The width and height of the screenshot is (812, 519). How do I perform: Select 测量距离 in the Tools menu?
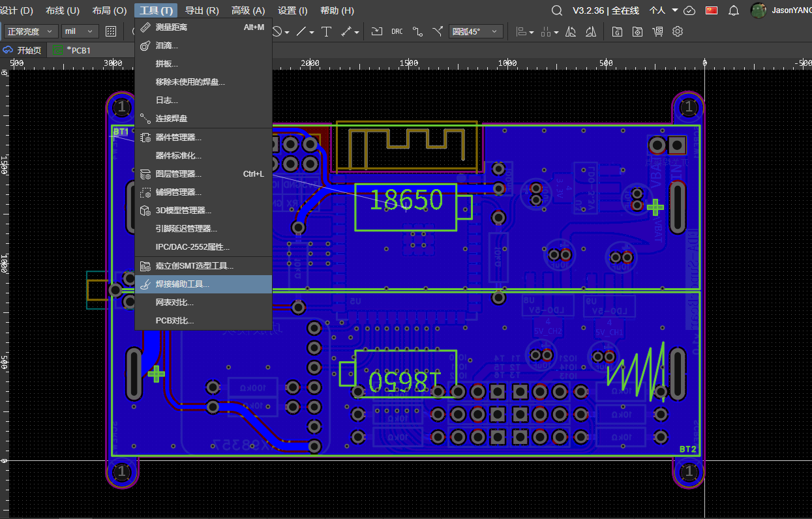pyautogui.click(x=172, y=27)
